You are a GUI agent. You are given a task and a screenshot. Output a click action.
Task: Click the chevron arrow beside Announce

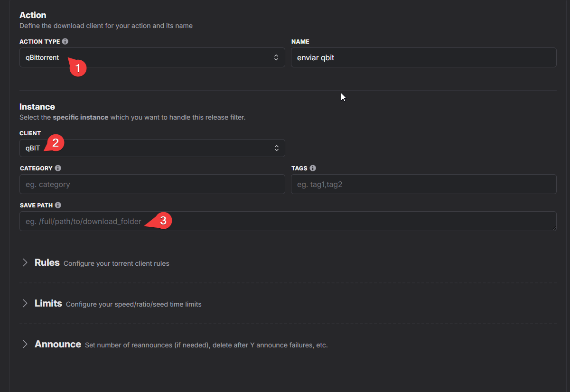[25, 344]
